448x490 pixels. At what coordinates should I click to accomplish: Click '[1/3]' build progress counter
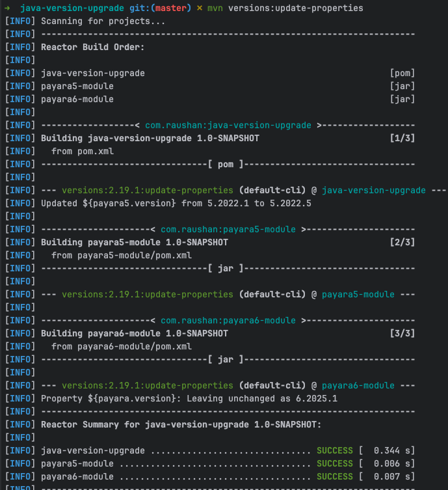(402, 139)
